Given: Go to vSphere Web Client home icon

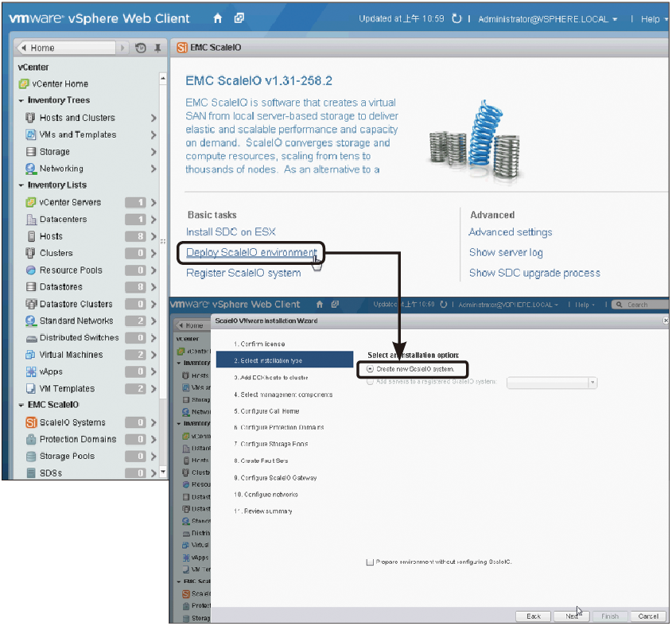Looking at the screenshot, I should point(218,18).
